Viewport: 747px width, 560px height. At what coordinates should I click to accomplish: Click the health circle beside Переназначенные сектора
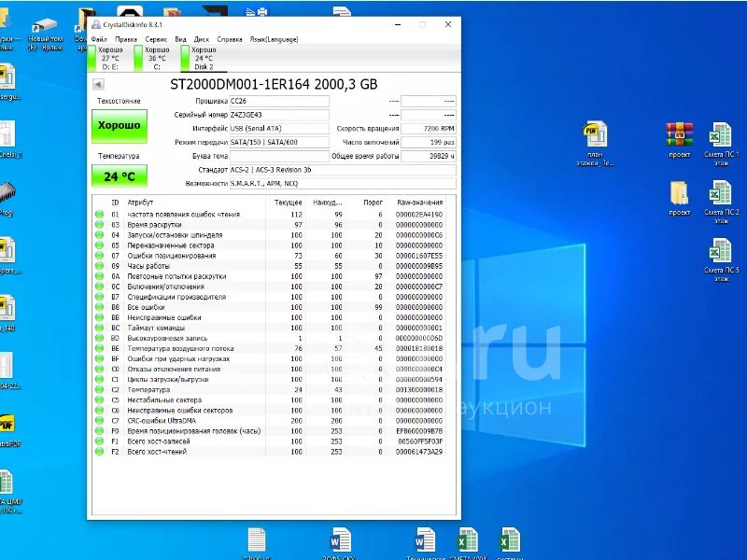pos(99,245)
